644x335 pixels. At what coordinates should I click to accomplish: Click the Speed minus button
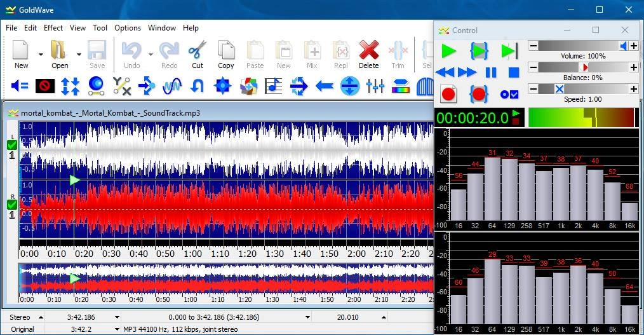click(x=533, y=89)
